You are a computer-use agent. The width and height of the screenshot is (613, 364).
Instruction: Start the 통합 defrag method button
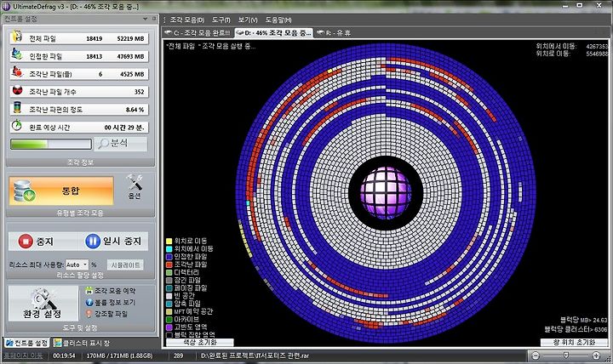pos(61,191)
